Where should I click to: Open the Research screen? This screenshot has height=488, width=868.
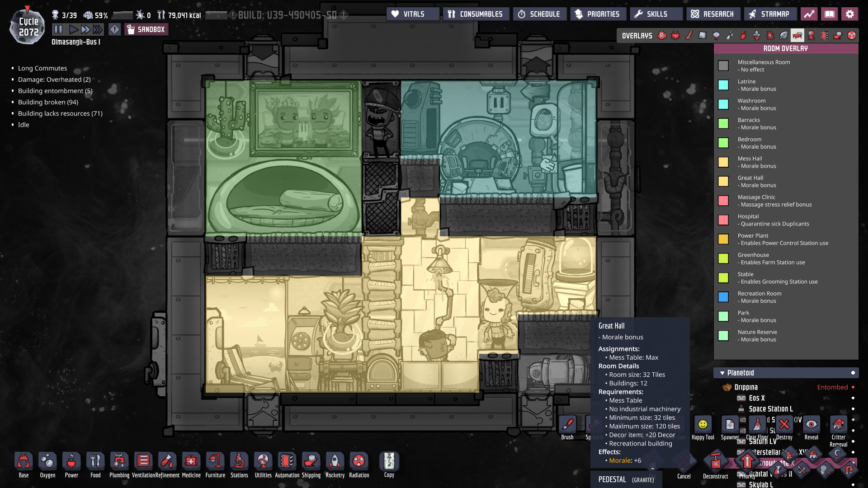click(x=713, y=14)
